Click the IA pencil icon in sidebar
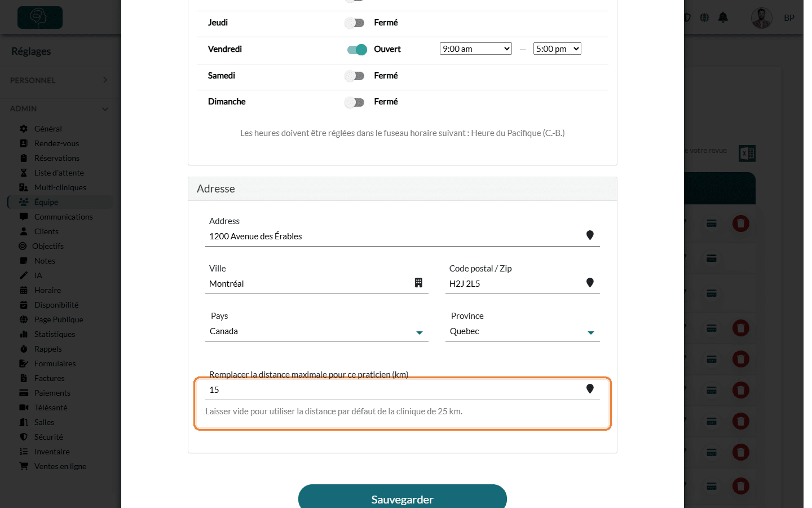 click(24, 275)
